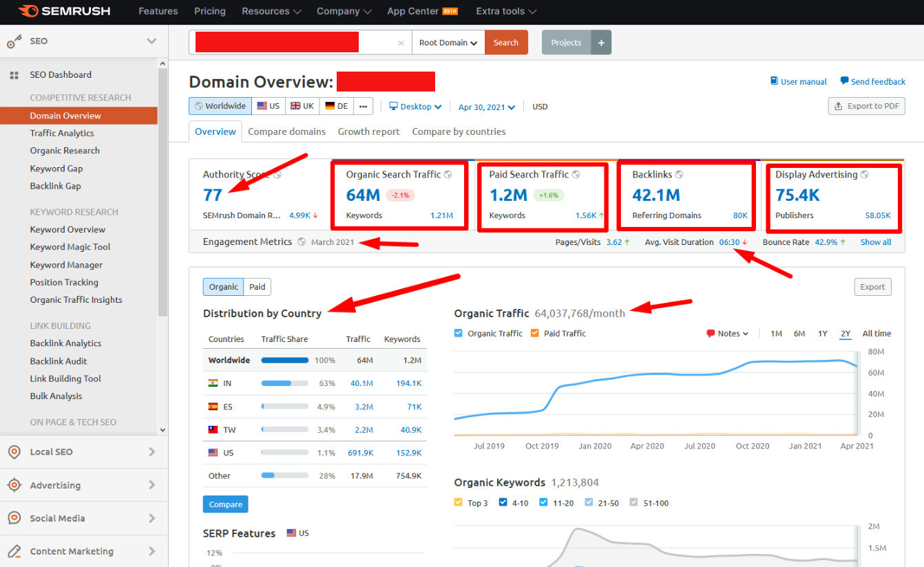Image resolution: width=924 pixels, height=567 pixels.
Task: Open the Desktop device dropdown
Action: click(415, 107)
